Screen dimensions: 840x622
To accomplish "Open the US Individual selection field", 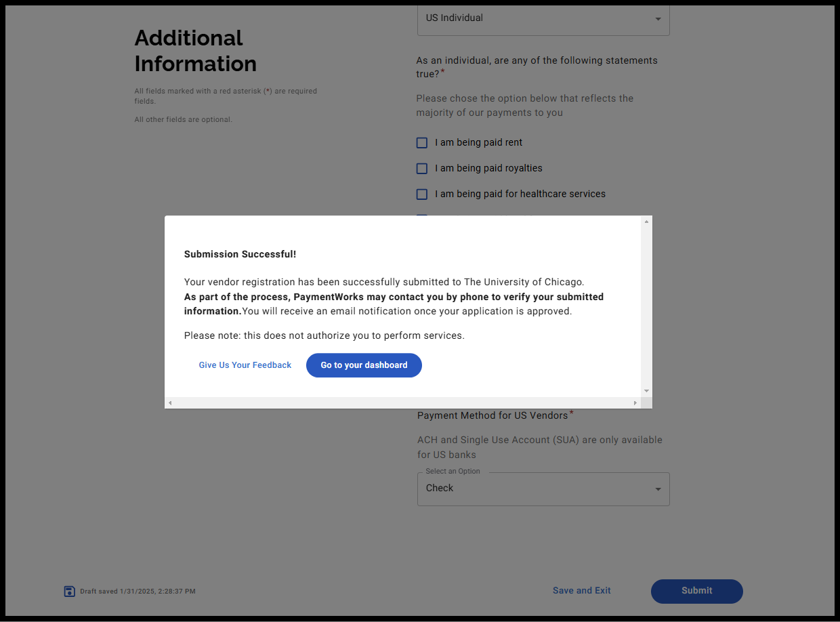I will click(x=535, y=19).
